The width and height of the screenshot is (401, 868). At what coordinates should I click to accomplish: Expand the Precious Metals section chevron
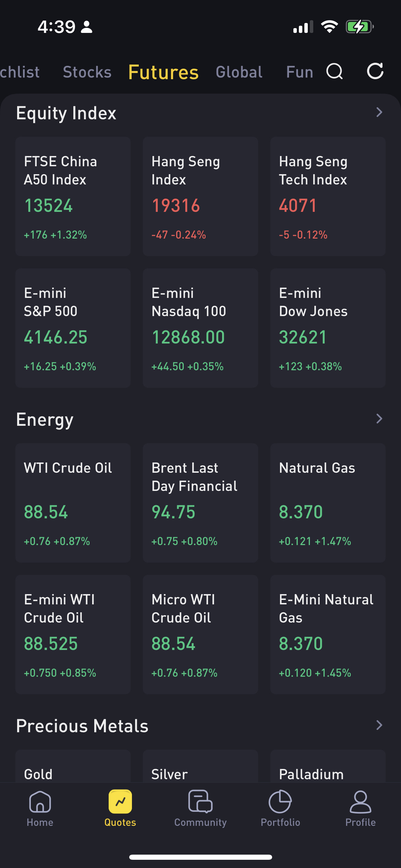click(379, 725)
